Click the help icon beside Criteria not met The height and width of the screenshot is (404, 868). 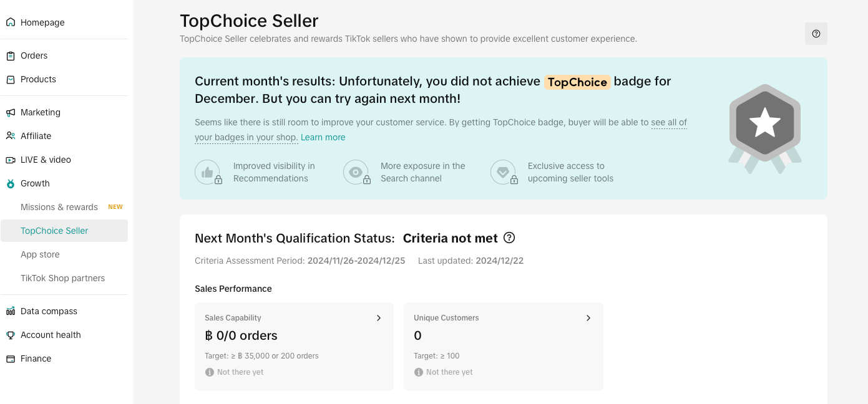click(x=509, y=238)
